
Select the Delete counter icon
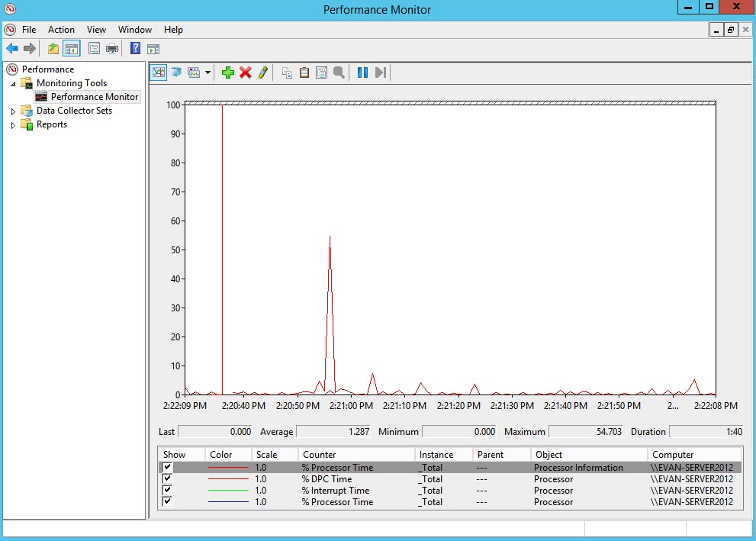pyautogui.click(x=246, y=72)
